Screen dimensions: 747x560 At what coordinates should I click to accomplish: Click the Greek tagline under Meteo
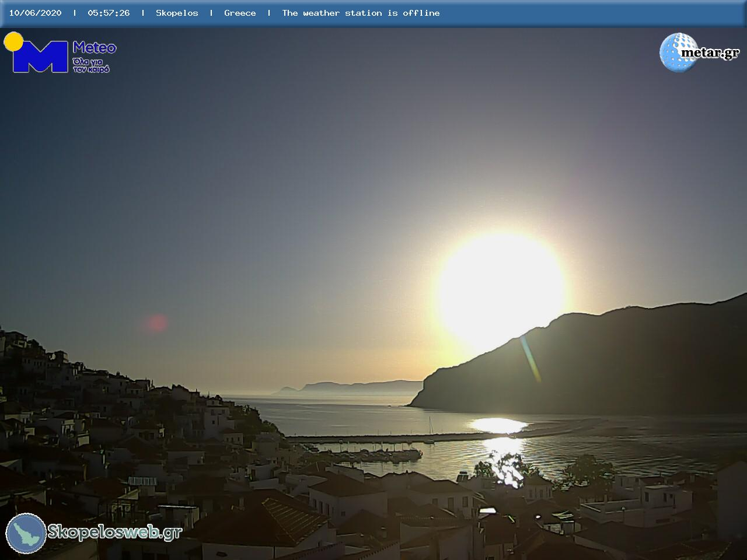tap(91, 65)
